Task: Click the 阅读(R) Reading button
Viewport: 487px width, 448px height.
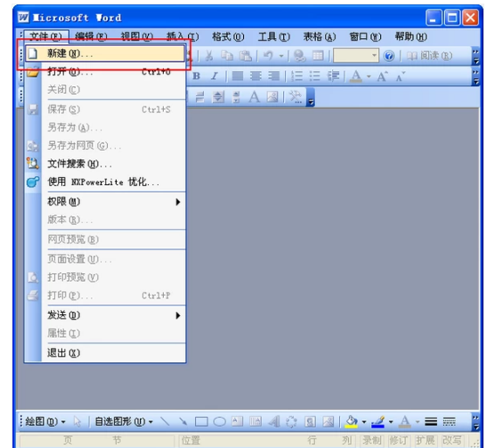Action: pos(429,56)
